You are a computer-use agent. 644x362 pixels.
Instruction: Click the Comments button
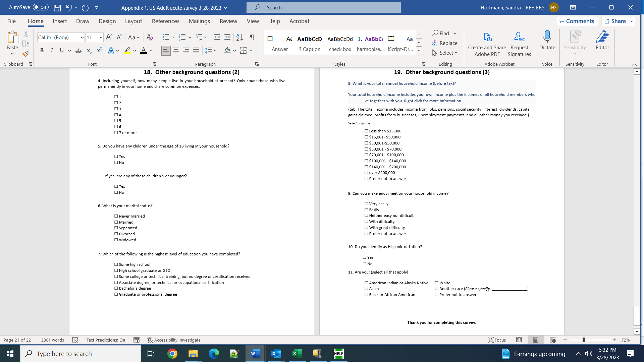click(x=577, y=21)
